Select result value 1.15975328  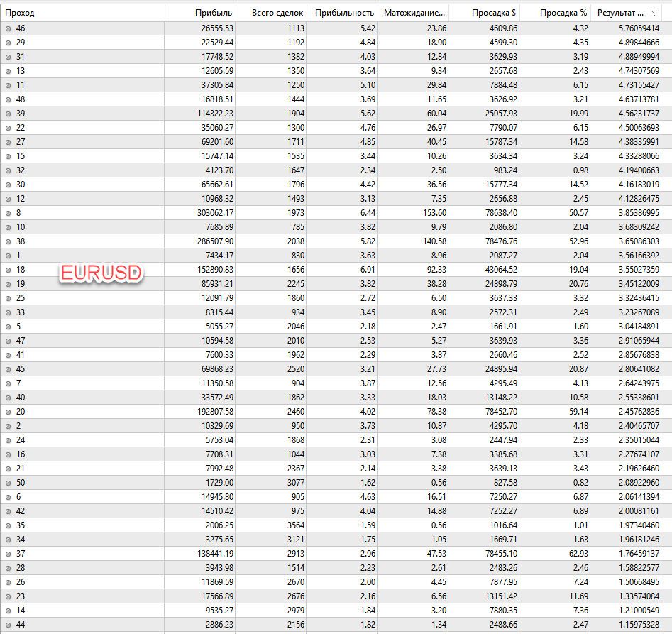[639, 625]
